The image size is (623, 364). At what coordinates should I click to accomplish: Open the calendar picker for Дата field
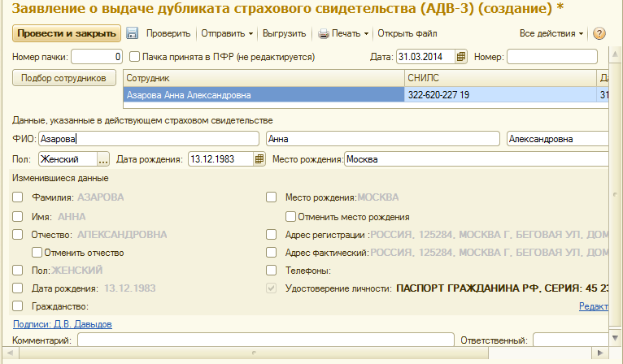tap(461, 57)
